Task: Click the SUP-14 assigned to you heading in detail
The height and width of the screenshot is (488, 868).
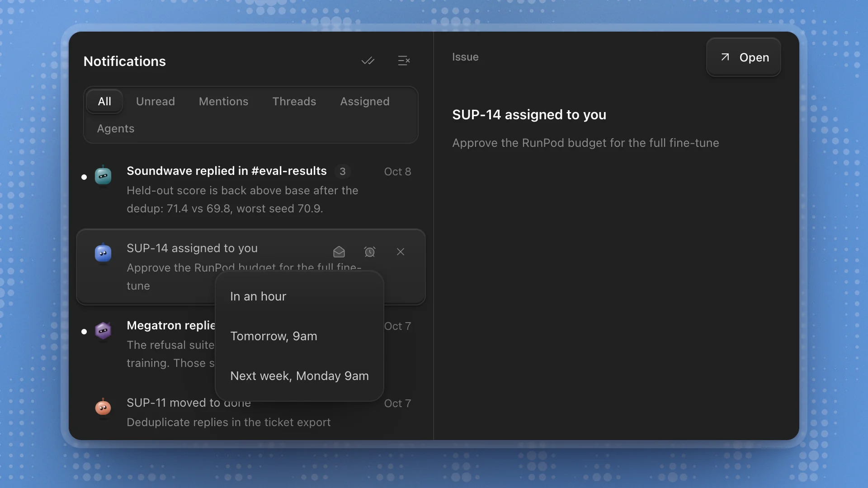Action: [529, 115]
